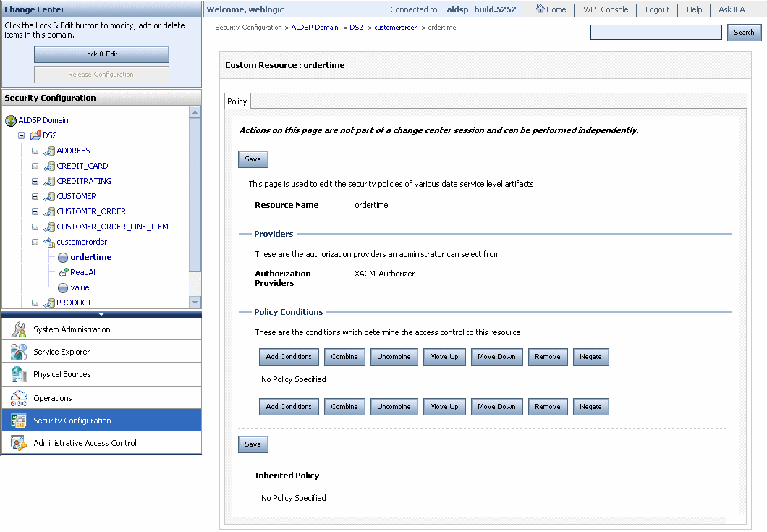Open the Physical Sources section
Viewport: 767px width, 532px height.
click(x=102, y=374)
